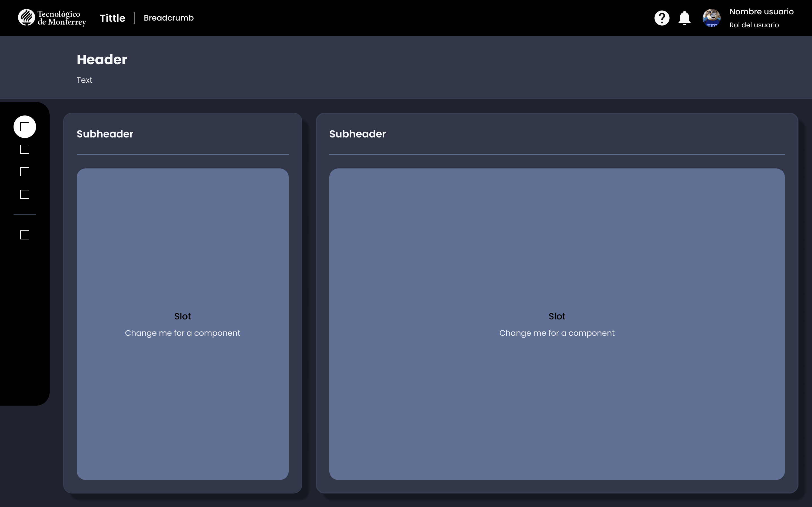
Task: Click 'Change me for a component' in wide card
Action: [x=557, y=333]
